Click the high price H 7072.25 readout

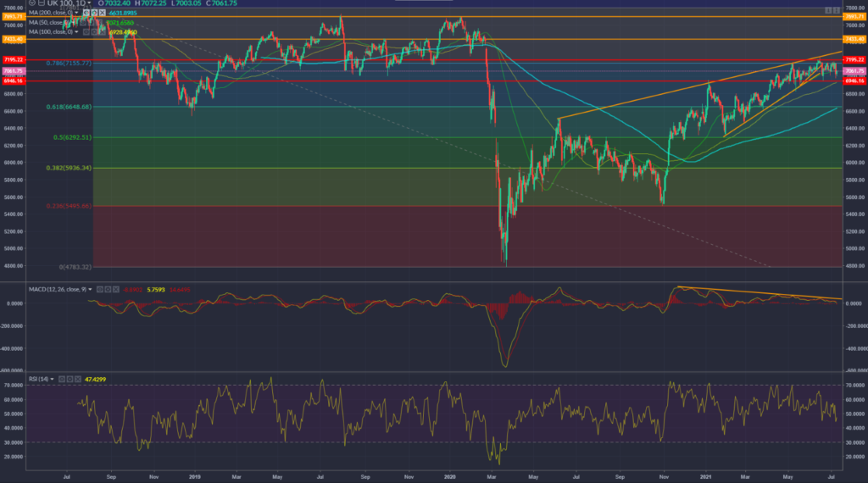[x=151, y=3]
